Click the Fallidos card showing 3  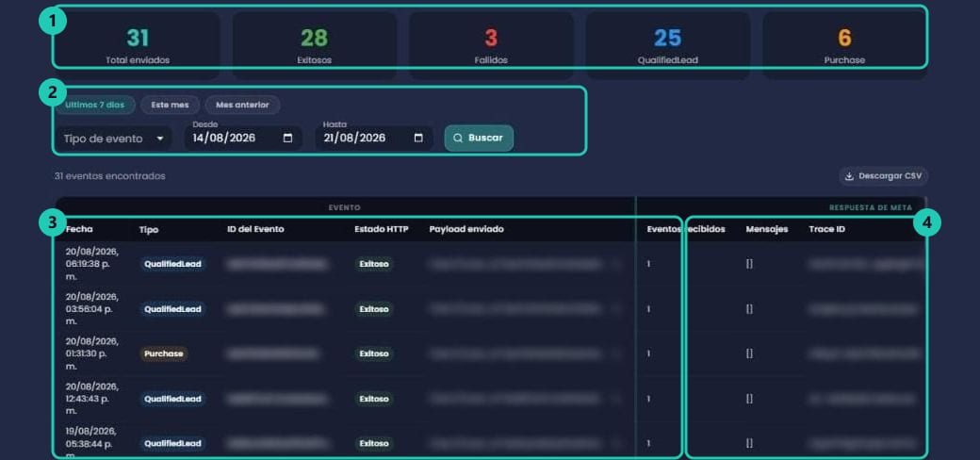coord(491,45)
